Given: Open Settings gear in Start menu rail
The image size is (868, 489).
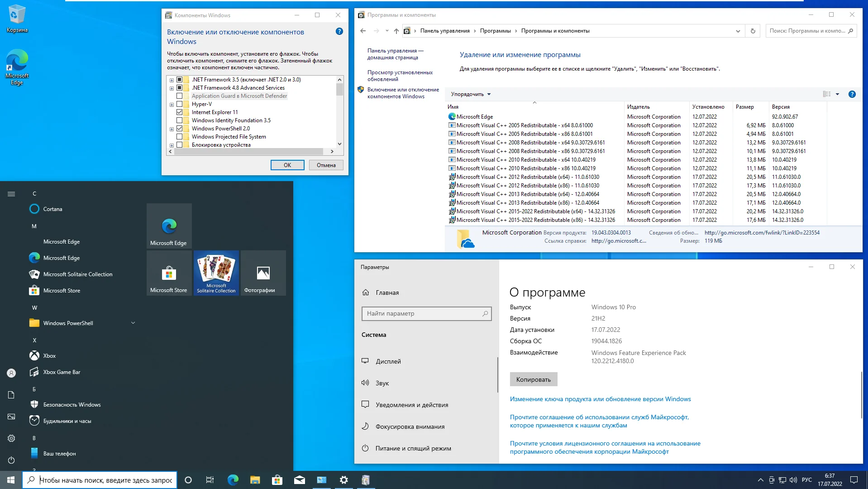Looking at the screenshot, I should pyautogui.click(x=11, y=438).
